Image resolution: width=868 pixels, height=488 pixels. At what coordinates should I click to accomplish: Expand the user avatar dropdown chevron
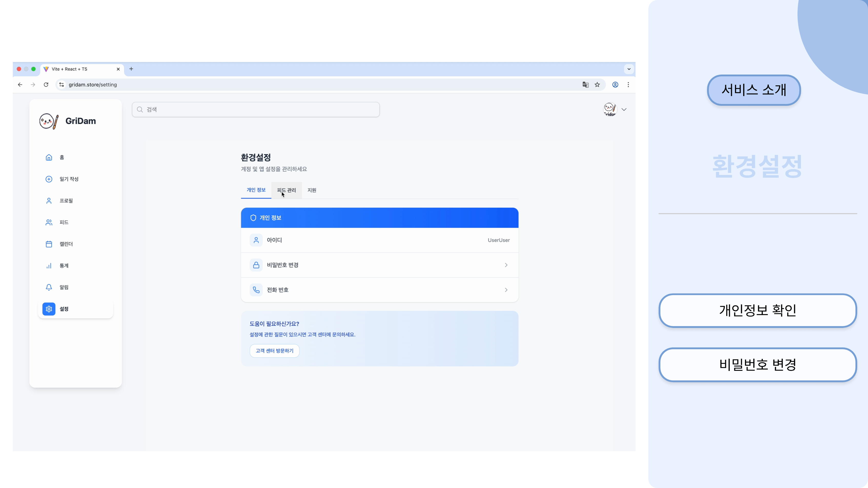point(624,109)
